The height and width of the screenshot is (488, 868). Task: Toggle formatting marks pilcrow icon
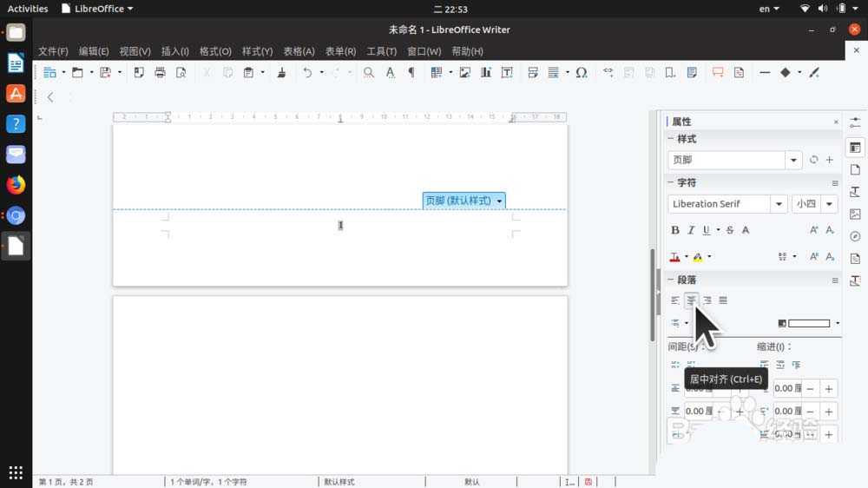[x=411, y=73]
